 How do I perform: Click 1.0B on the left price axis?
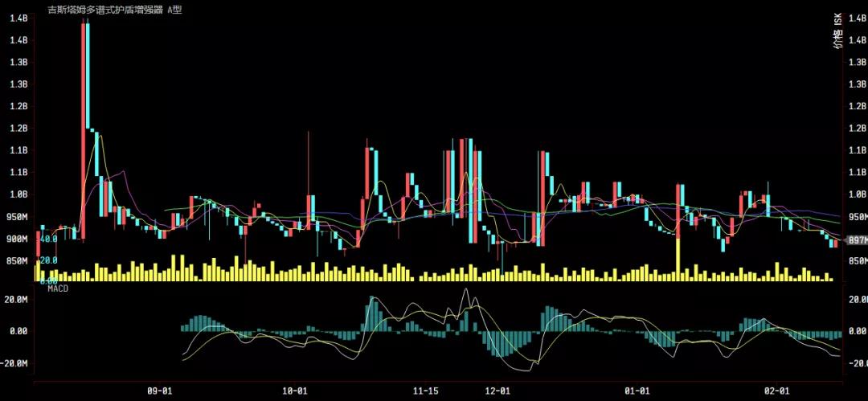pyautogui.click(x=18, y=194)
